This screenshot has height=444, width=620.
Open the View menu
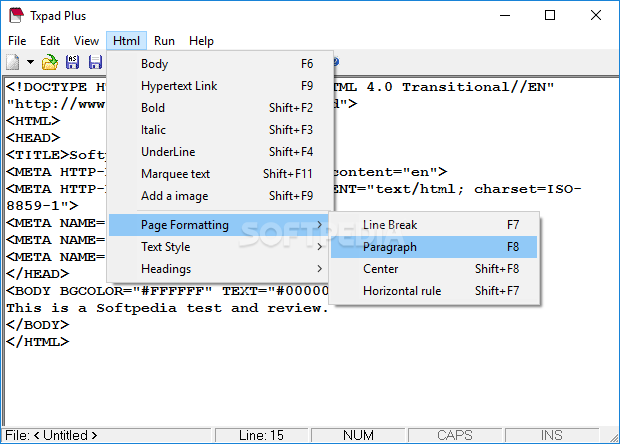tap(86, 41)
